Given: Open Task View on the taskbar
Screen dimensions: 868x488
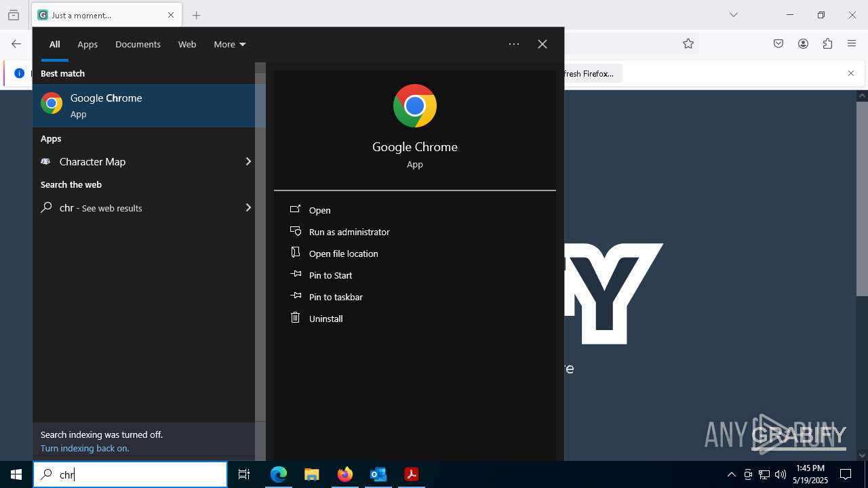Looking at the screenshot, I should (244, 474).
